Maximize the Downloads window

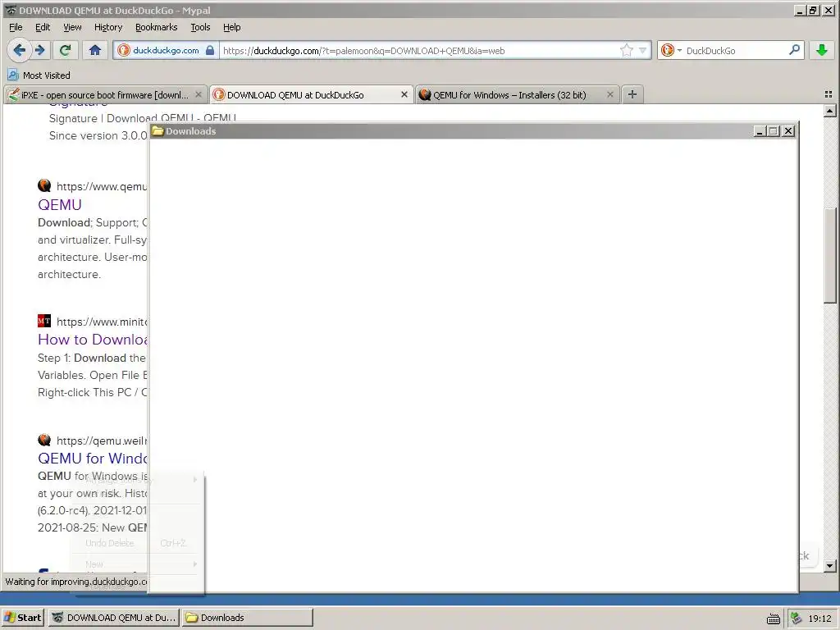coord(773,131)
